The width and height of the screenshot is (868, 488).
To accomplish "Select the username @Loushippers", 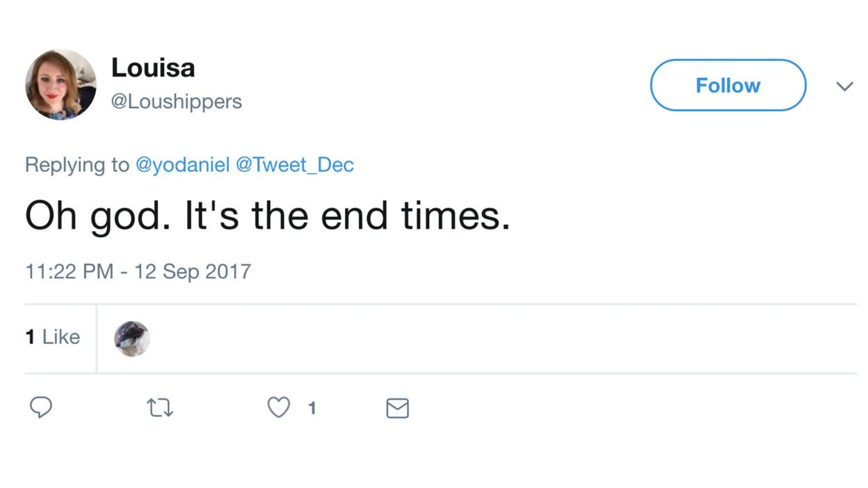I will 177,101.
